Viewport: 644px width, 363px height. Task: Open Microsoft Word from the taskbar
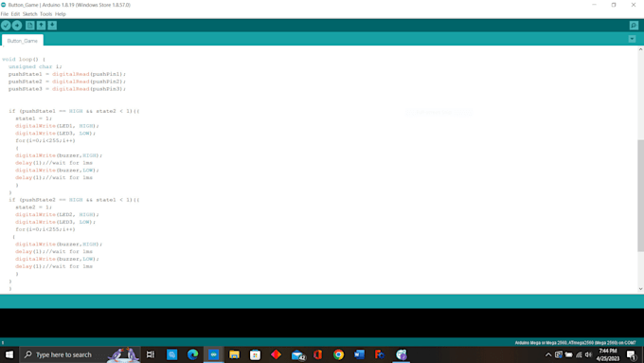click(x=359, y=354)
